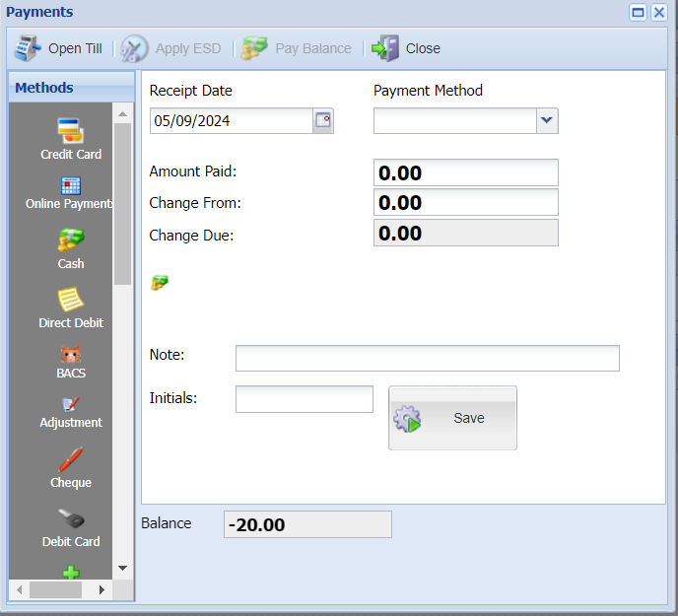The height and width of the screenshot is (616, 678).
Task: Click the Debit Card label
Action: [71, 542]
